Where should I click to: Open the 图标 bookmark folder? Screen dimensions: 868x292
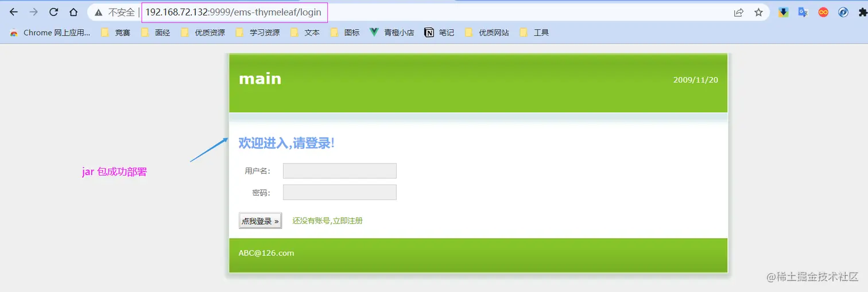[x=345, y=33]
